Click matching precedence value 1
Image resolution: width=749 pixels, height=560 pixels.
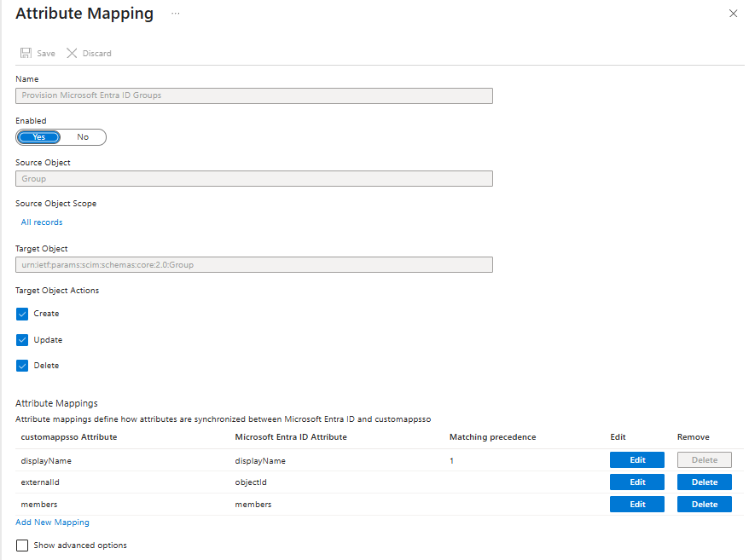coord(451,460)
